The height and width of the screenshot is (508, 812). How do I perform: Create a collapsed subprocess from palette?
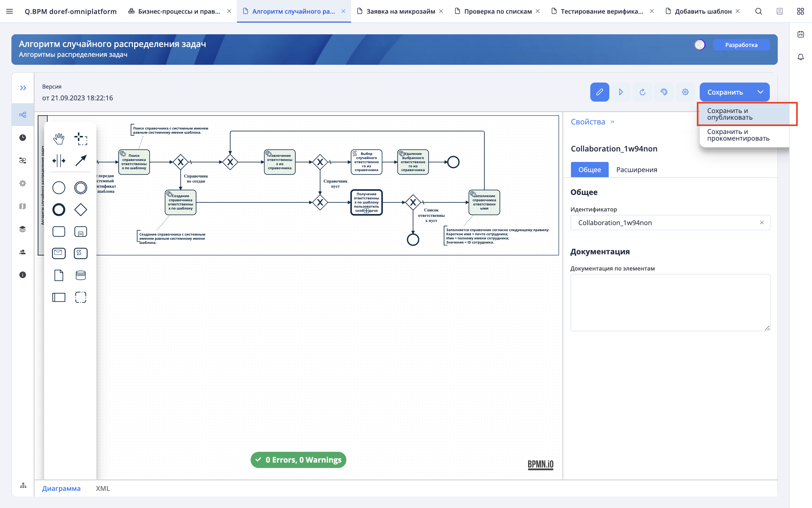pyautogui.click(x=81, y=231)
